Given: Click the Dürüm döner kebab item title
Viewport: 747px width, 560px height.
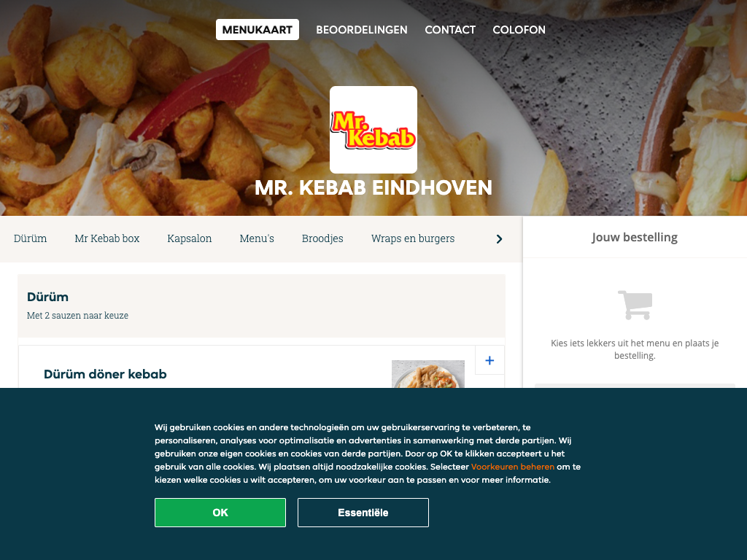Looking at the screenshot, I should coord(105,374).
